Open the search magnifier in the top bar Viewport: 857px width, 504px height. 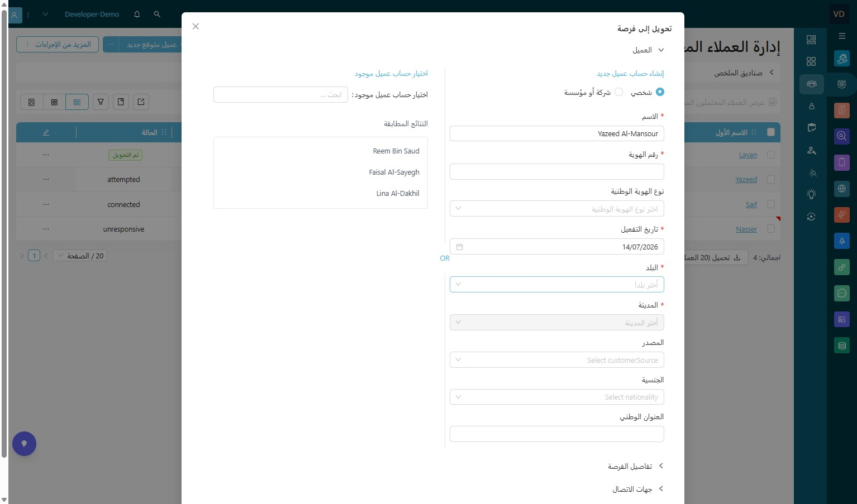tap(157, 15)
